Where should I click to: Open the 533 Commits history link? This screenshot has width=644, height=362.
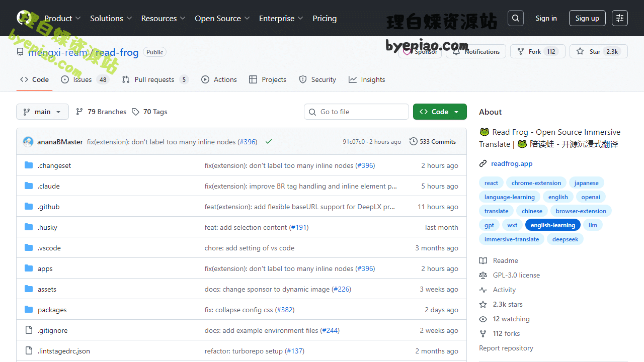(x=433, y=141)
